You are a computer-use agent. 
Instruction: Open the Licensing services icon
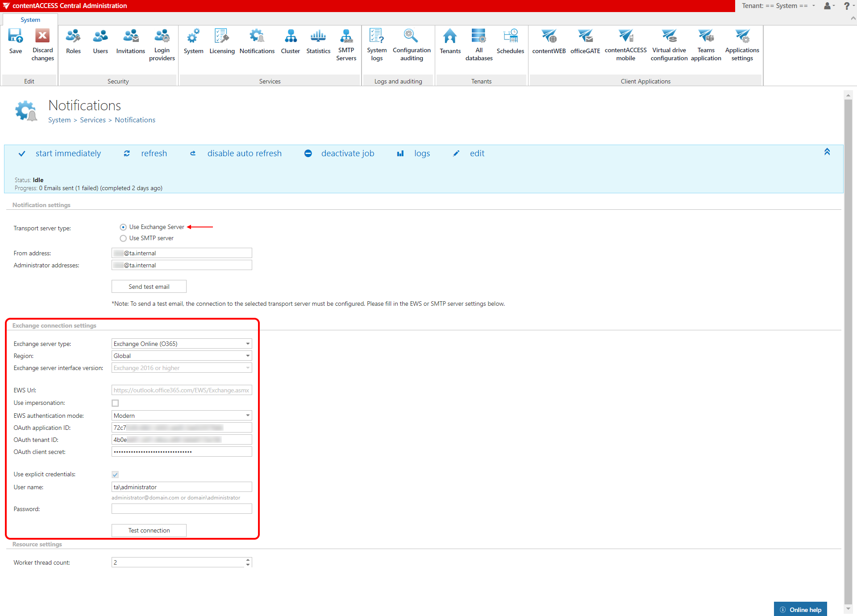[222, 37]
